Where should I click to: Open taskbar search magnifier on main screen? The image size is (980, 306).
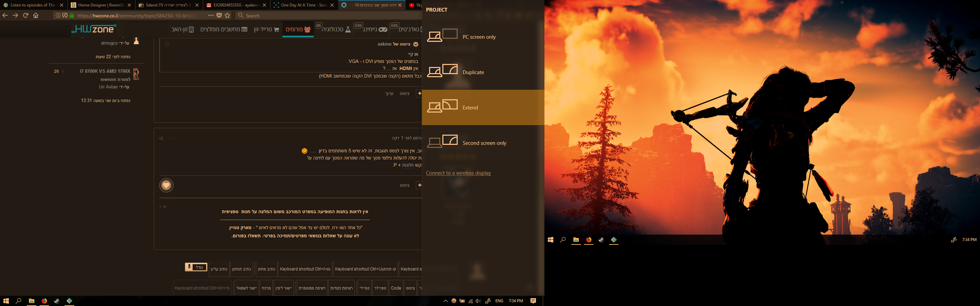pos(18,301)
